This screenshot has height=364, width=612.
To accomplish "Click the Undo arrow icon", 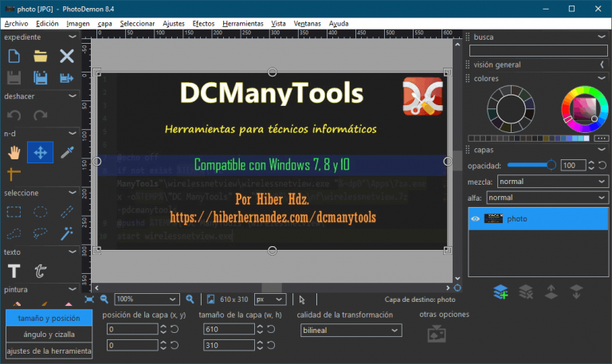I will (14, 115).
